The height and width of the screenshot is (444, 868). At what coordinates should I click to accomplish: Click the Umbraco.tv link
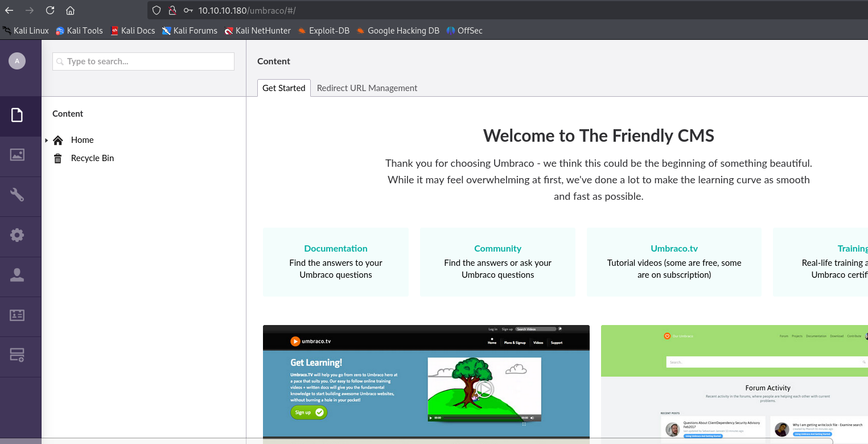(674, 249)
